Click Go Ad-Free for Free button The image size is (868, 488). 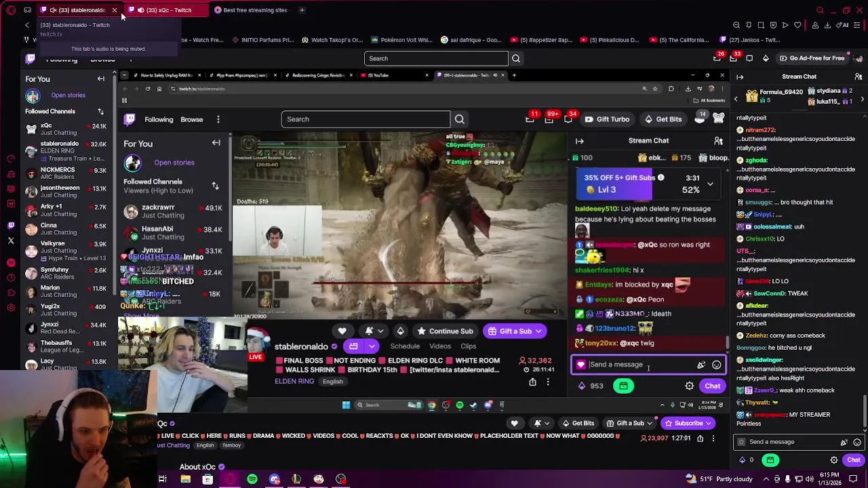pos(812,58)
